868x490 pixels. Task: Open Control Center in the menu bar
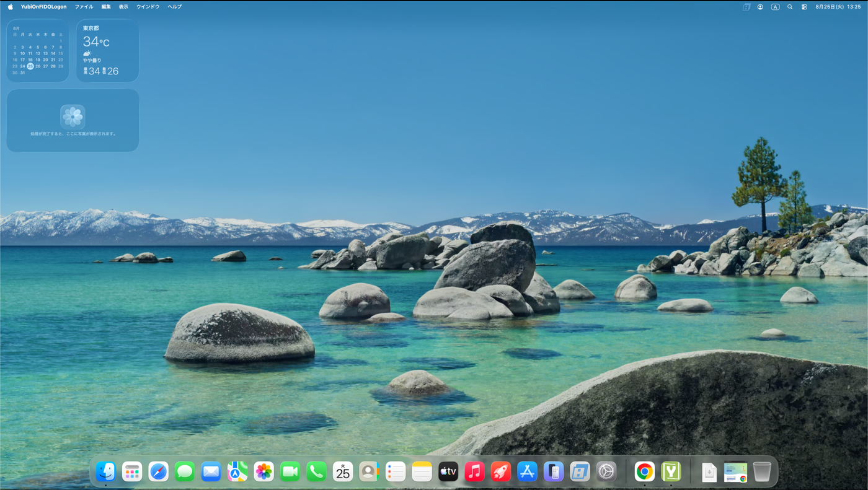click(804, 7)
